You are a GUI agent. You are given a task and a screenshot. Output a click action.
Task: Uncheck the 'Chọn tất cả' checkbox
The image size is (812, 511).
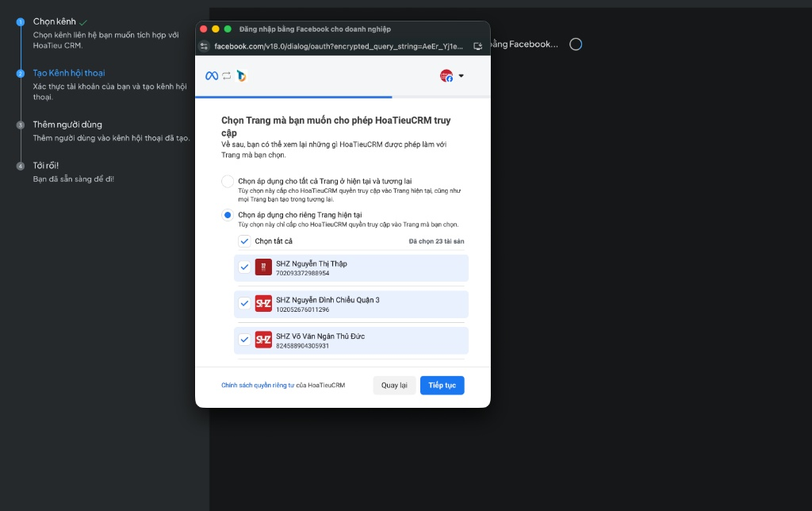point(244,240)
